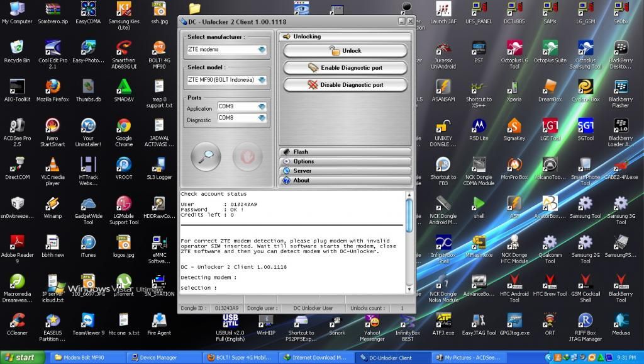Screen dimensions: 644x364
Task: Expand the Select manufacturer dropdown
Action: 262,50
